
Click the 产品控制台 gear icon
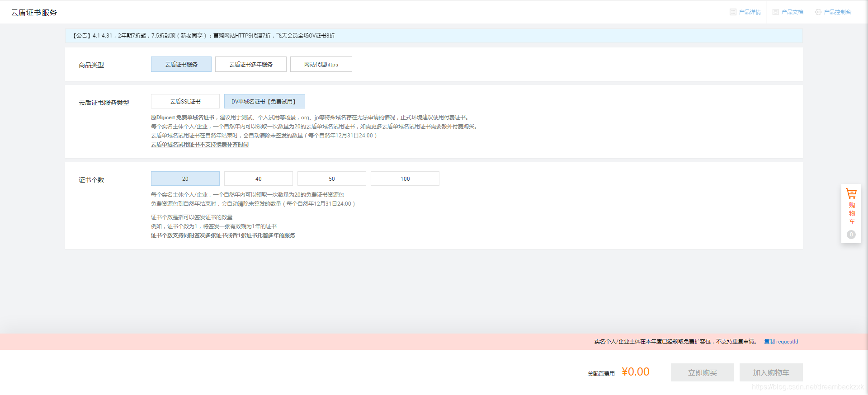click(818, 12)
